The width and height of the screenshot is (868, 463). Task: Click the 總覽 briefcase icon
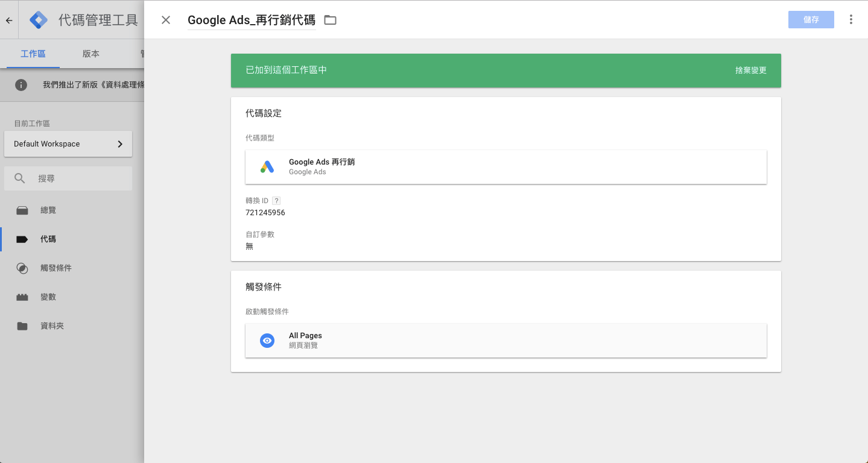(x=22, y=210)
